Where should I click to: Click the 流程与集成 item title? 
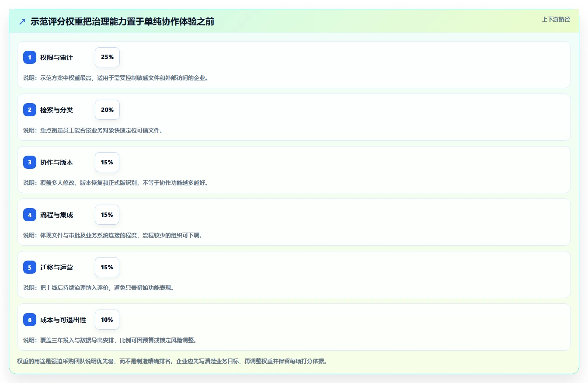pos(56,215)
